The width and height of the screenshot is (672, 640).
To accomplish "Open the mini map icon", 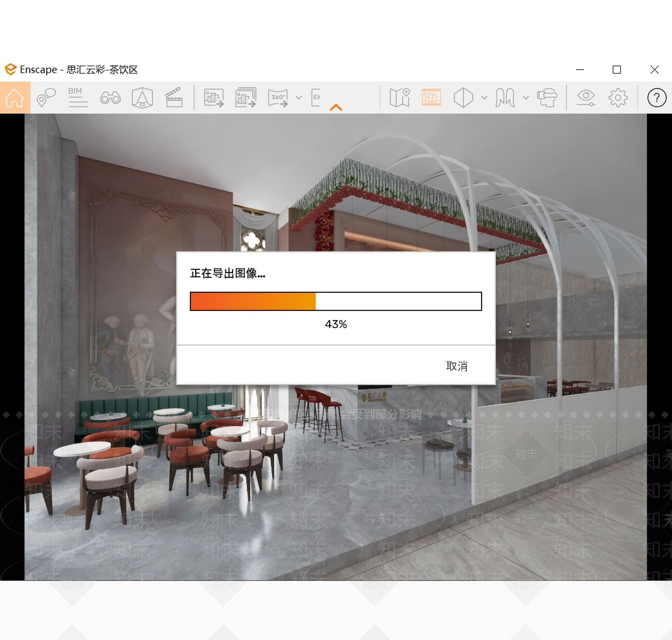I will coord(399,97).
